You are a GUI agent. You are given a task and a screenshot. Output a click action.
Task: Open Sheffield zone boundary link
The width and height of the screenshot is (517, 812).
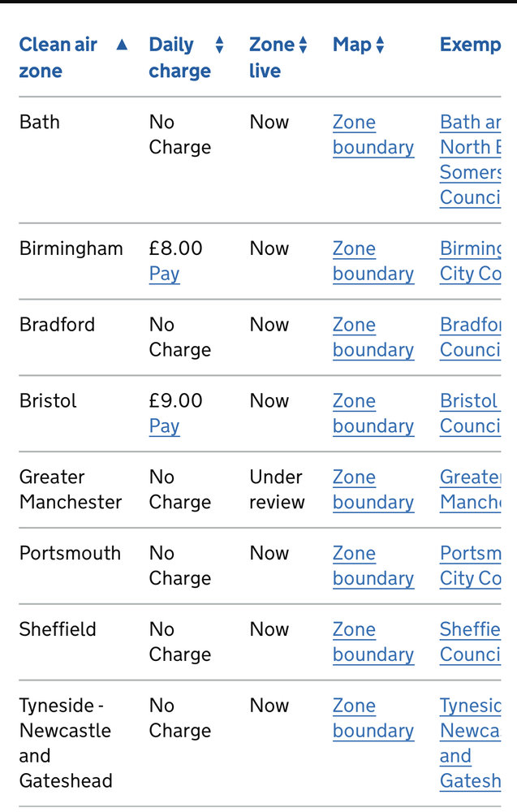point(373,641)
